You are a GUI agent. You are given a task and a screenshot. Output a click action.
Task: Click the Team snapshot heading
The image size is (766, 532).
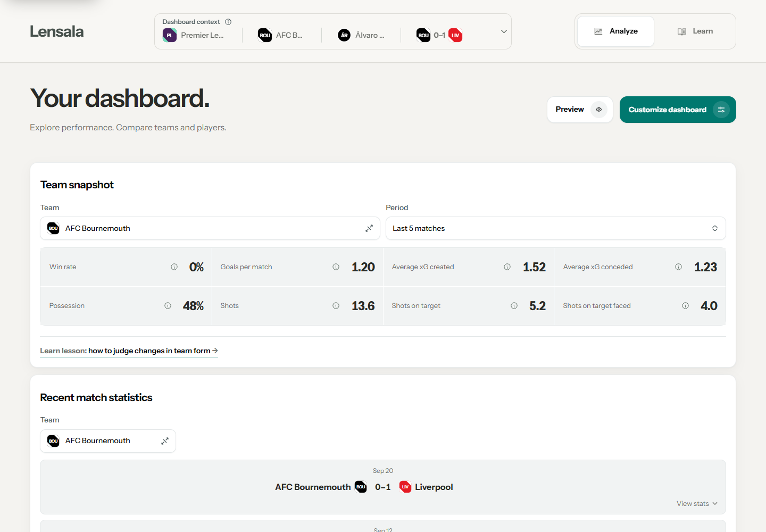pos(77,185)
